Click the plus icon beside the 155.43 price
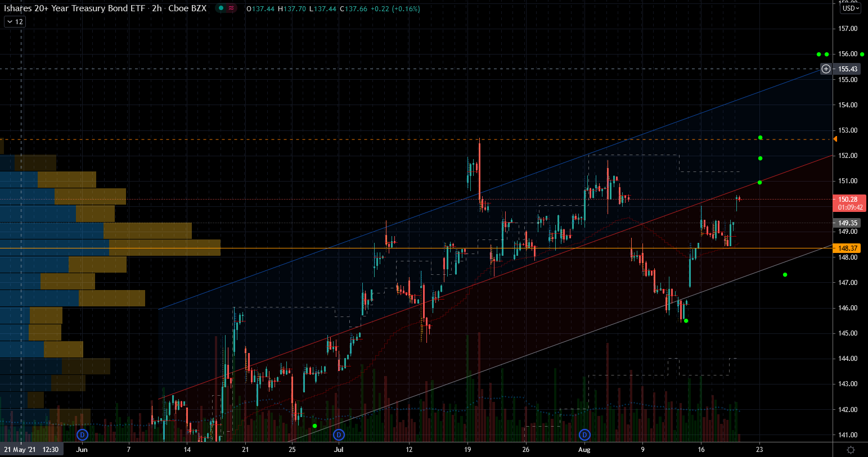This screenshot has height=457, width=868. [x=826, y=69]
